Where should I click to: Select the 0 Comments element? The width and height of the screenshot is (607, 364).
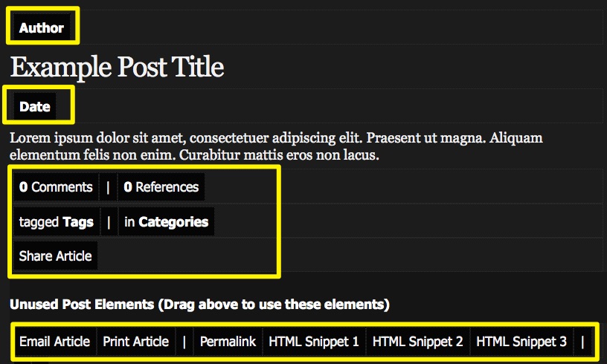point(56,187)
